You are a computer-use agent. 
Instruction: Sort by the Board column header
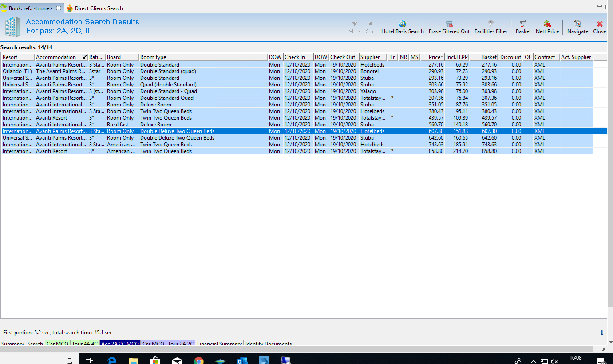tap(122, 57)
